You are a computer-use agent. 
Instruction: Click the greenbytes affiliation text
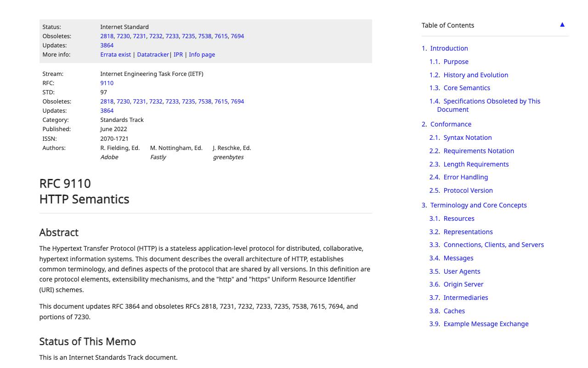pyautogui.click(x=228, y=157)
